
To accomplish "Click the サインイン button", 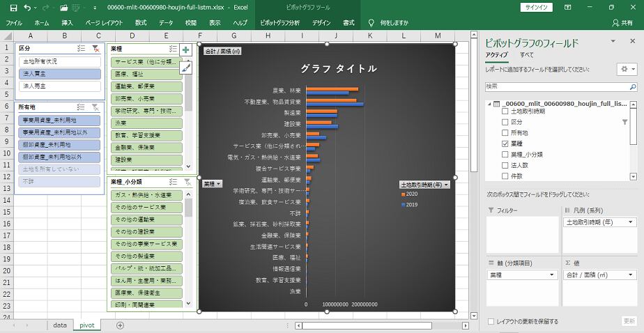I will click(x=536, y=7).
